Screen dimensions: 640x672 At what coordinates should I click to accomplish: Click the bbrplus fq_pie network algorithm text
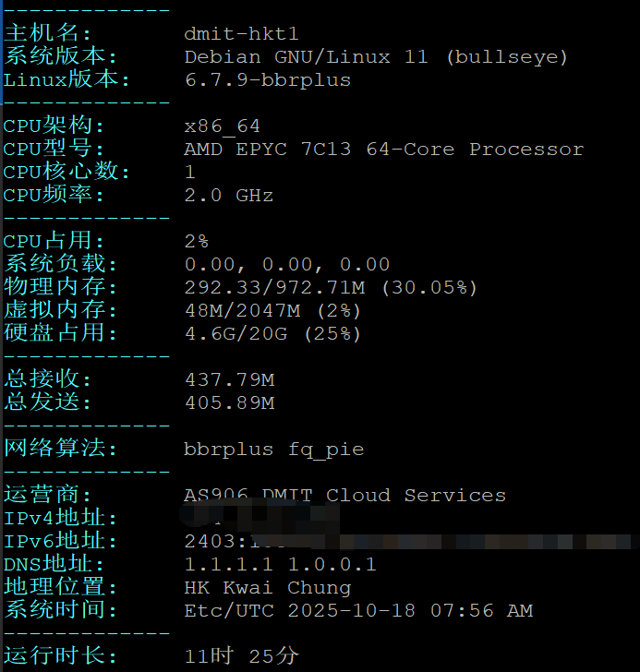273,450
